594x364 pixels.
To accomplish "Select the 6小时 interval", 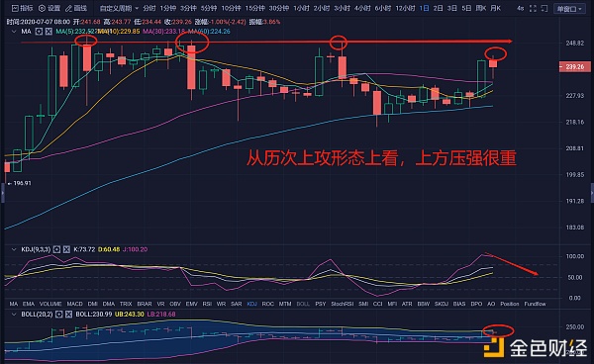I will [383, 8].
